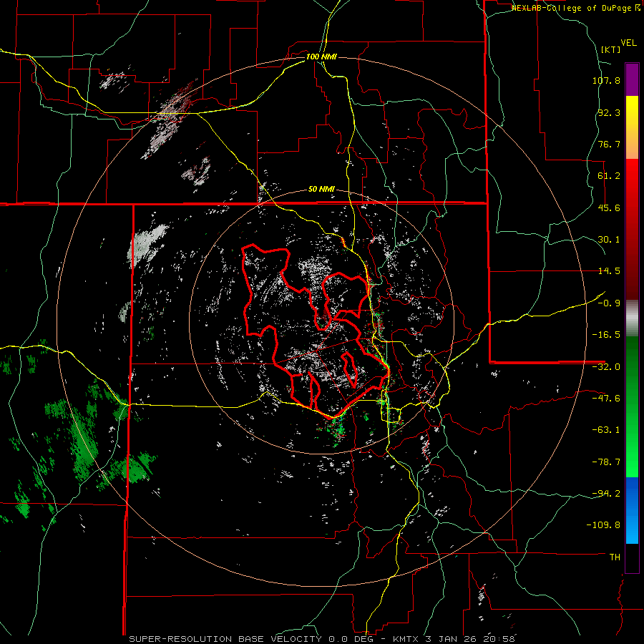Click the 107.8 velocity scale value
Viewport: 644px width, 644px height.
click(606, 80)
